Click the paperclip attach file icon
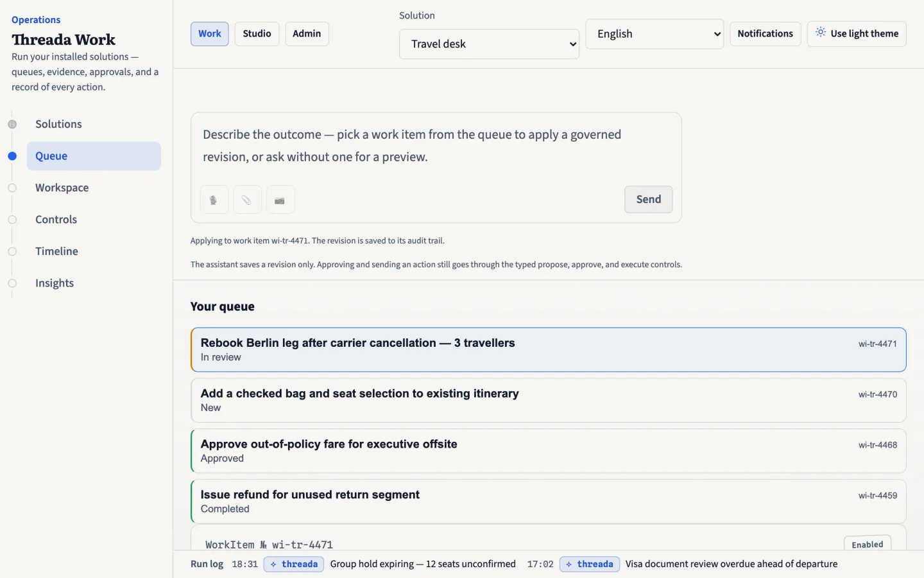This screenshot has height=578, width=924. tap(247, 200)
